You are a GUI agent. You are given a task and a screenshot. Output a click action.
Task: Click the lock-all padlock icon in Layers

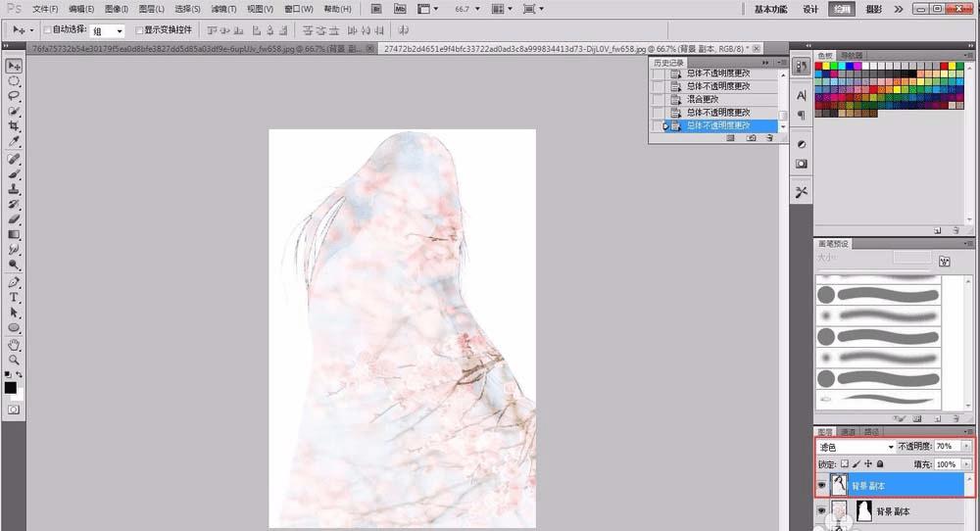880,464
